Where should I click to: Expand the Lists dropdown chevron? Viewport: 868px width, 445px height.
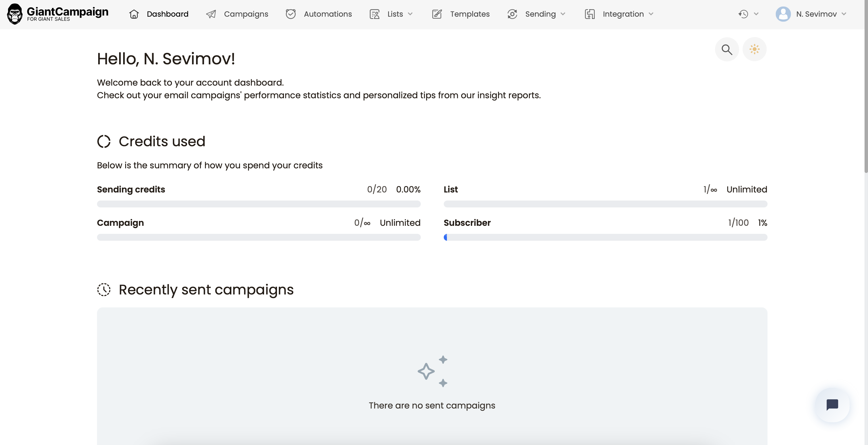(x=410, y=14)
